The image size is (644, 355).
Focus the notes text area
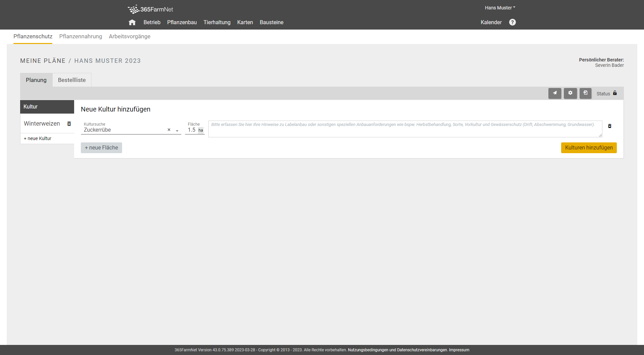click(x=405, y=129)
